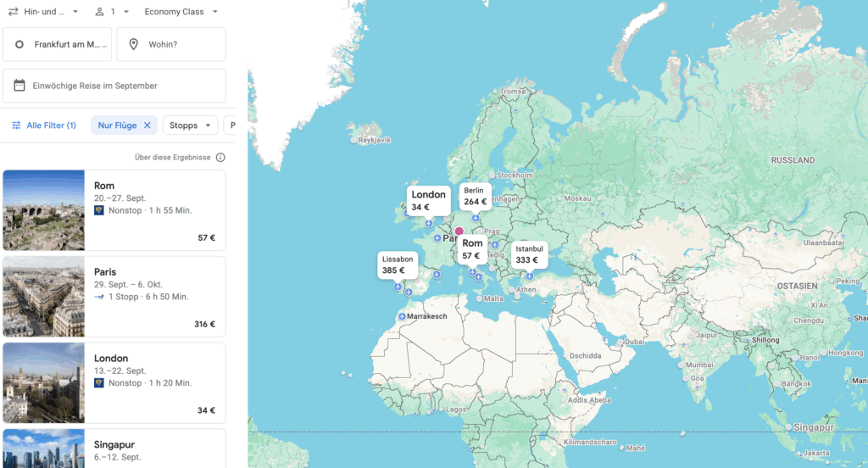Click the London 34 € map price label
This screenshot has height=468, width=868.
coord(428,200)
